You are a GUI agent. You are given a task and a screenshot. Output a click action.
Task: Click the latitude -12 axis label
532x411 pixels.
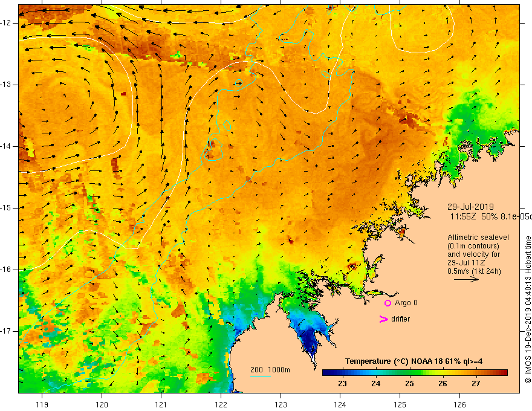[x=6, y=23]
